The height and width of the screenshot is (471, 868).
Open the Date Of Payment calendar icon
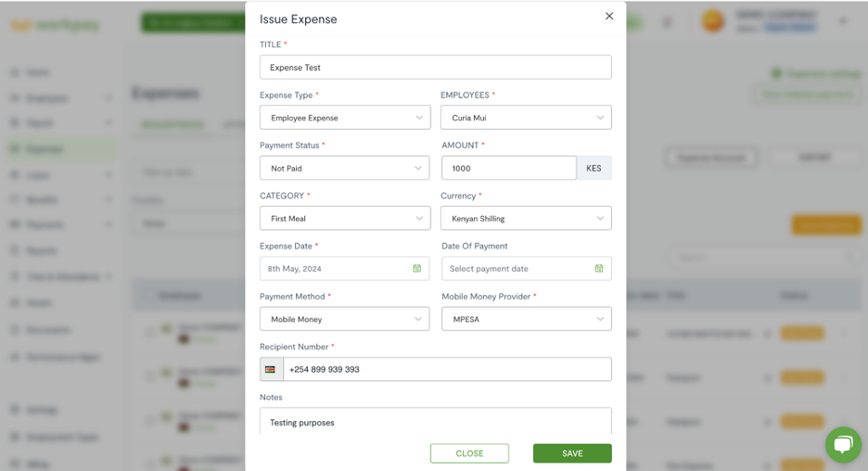click(x=599, y=269)
